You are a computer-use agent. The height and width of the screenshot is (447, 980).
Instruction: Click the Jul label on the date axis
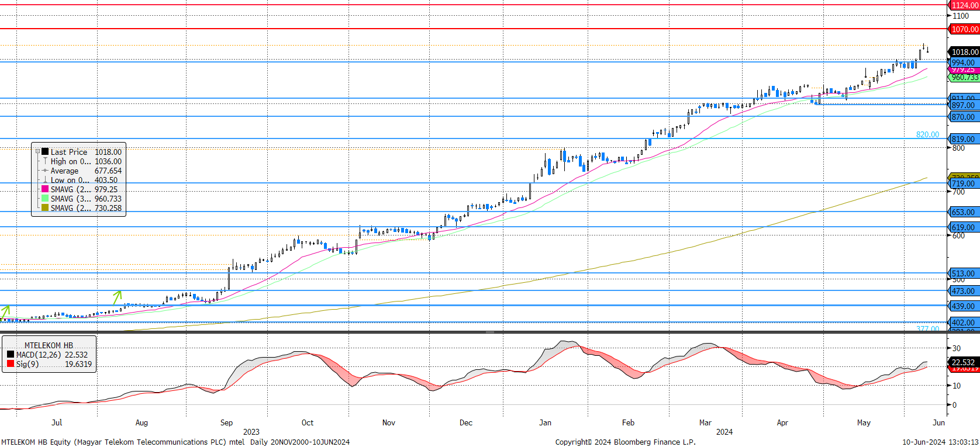[x=57, y=422]
